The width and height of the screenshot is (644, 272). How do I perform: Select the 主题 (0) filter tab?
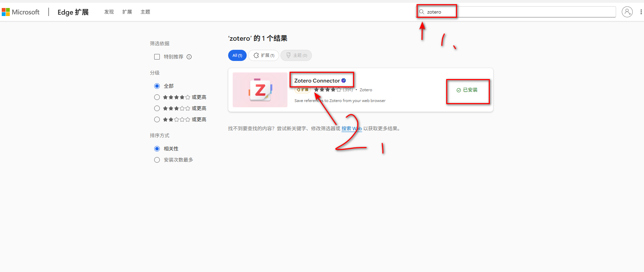(x=296, y=55)
